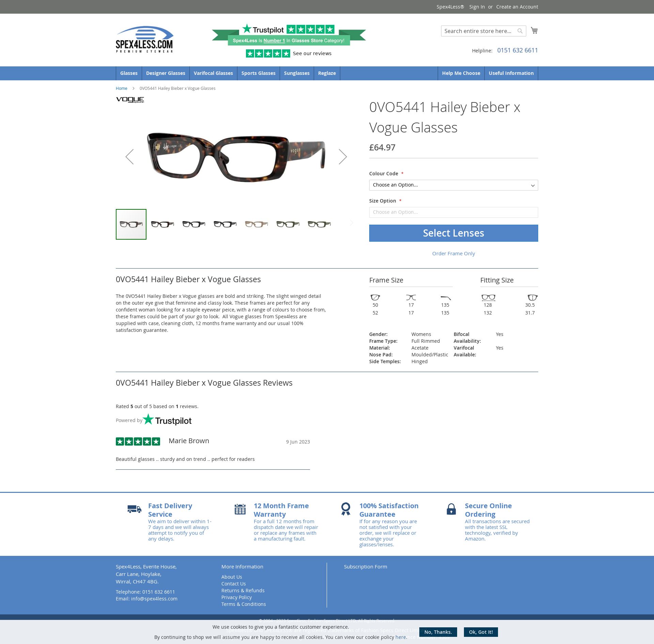Screen dimensions: 654x644
Task: Open the Help Me Choose menu
Action: pos(461,73)
